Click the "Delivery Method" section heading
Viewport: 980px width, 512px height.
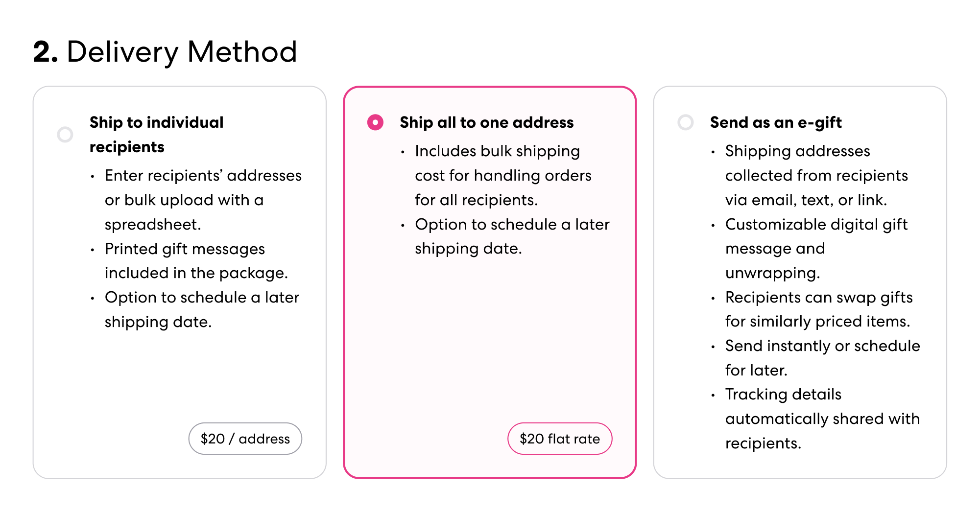pos(182,52)
